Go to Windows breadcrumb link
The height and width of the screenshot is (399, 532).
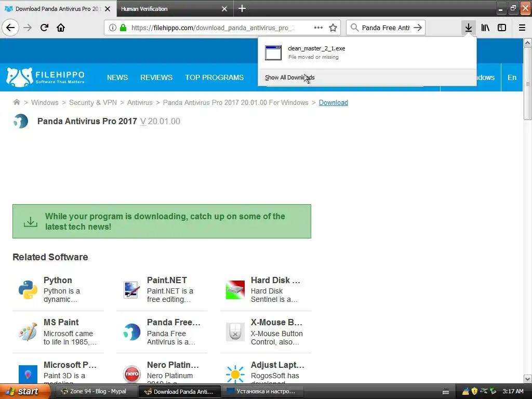(45, 102)
